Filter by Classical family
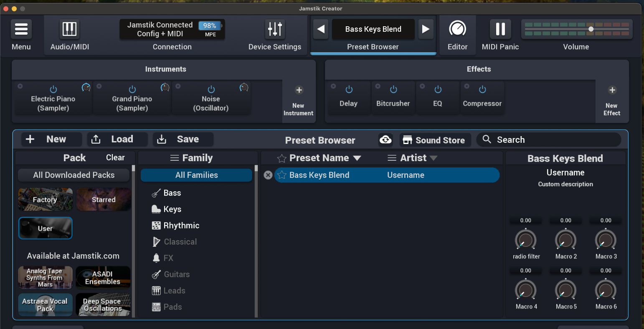 click(180, 242)
